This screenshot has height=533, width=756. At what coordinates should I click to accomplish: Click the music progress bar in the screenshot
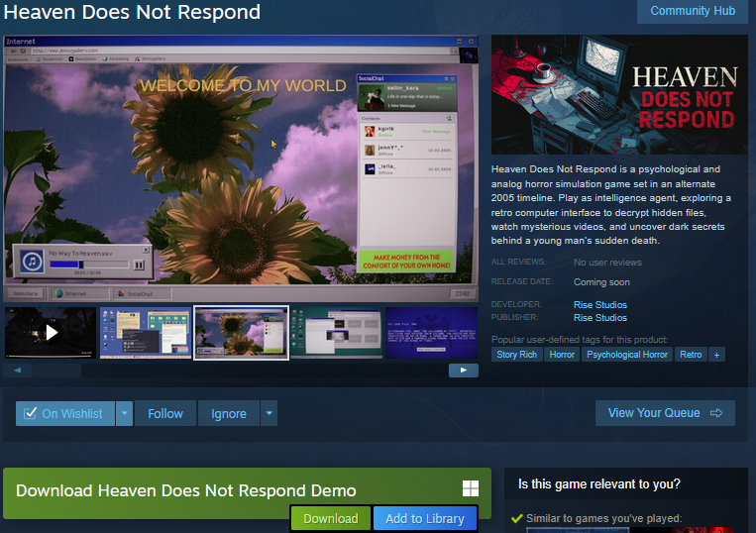[x=89, y=265]
